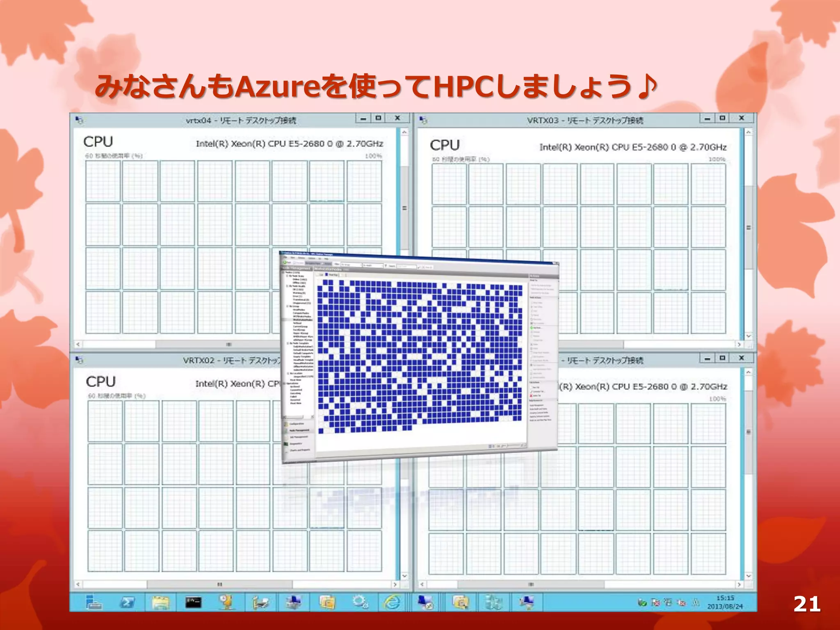Collapse the By Node Health tree group

click(x=287, y=286)
